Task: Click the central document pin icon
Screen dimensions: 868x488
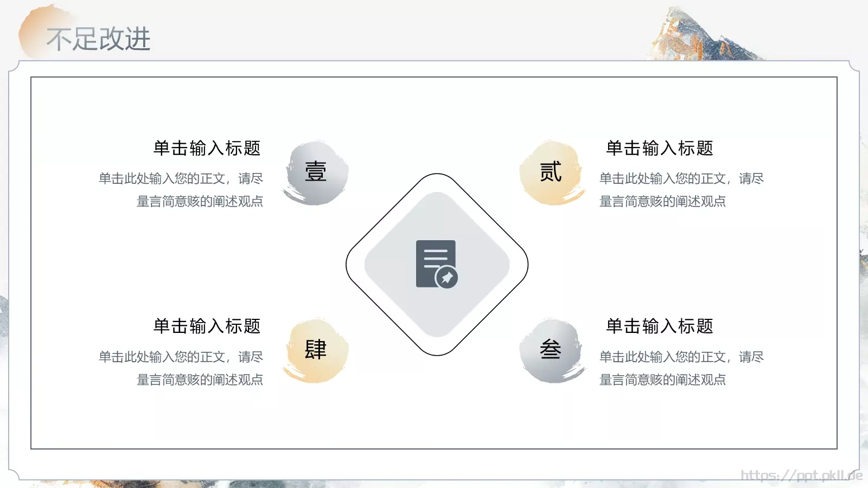Action: coord(437,264)
